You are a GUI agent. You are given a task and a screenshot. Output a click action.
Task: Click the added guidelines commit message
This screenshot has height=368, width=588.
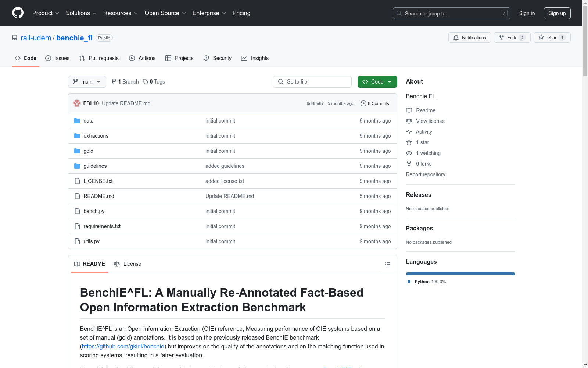pyautogui.click(x=225, y=166)
